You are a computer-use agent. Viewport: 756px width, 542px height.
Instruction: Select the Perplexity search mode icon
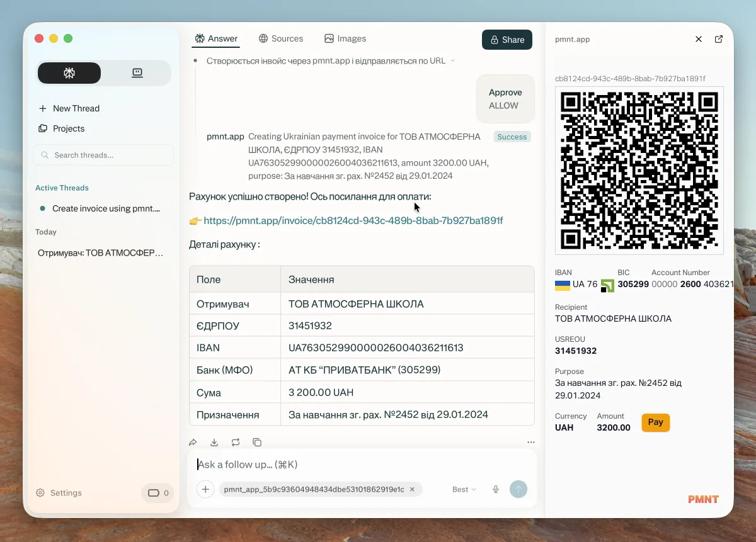click(69, 73)
